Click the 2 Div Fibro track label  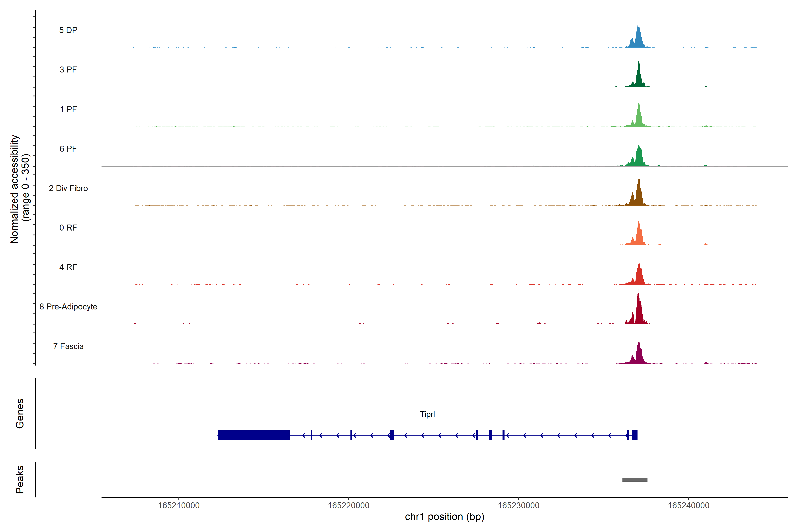point(68,188)
